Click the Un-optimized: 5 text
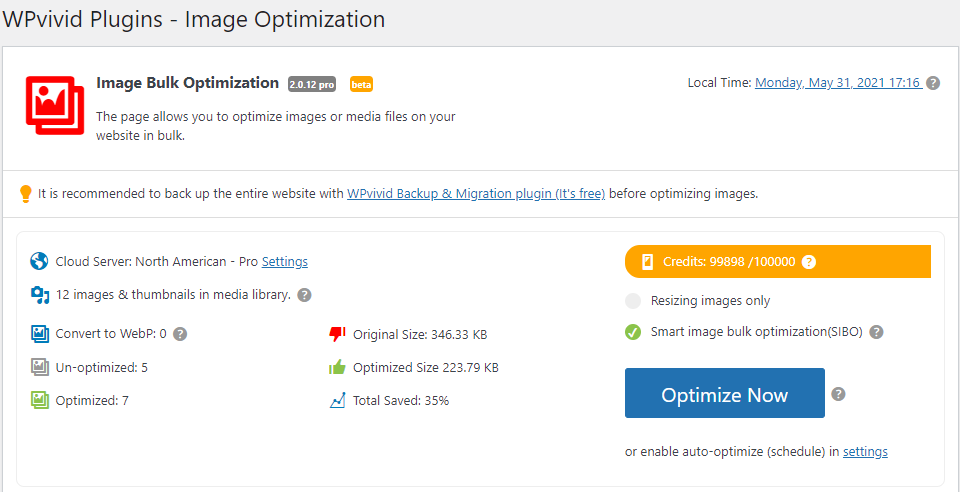 [102, 368]
